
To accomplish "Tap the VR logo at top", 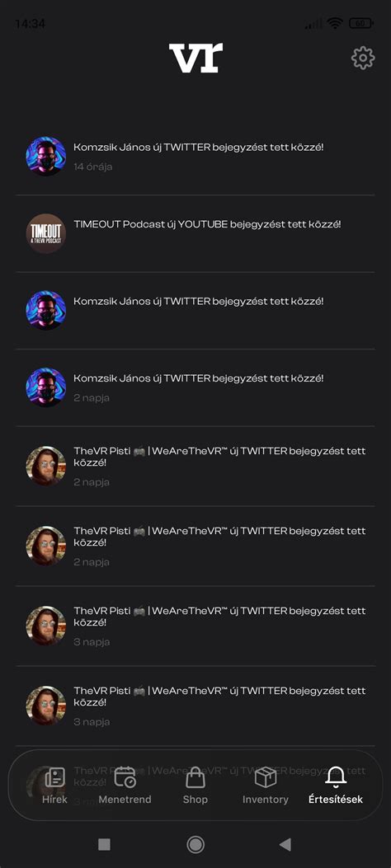I will click(x=195, y=58).
